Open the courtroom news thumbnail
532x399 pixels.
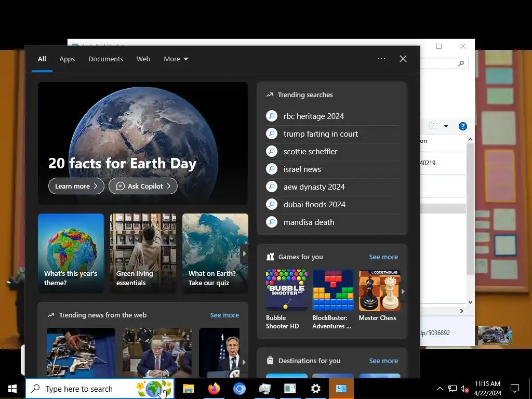point(157,353)
